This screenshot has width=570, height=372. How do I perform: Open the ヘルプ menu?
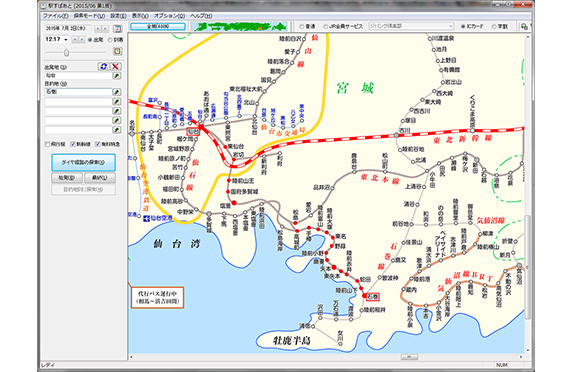(x=201, y=16)
